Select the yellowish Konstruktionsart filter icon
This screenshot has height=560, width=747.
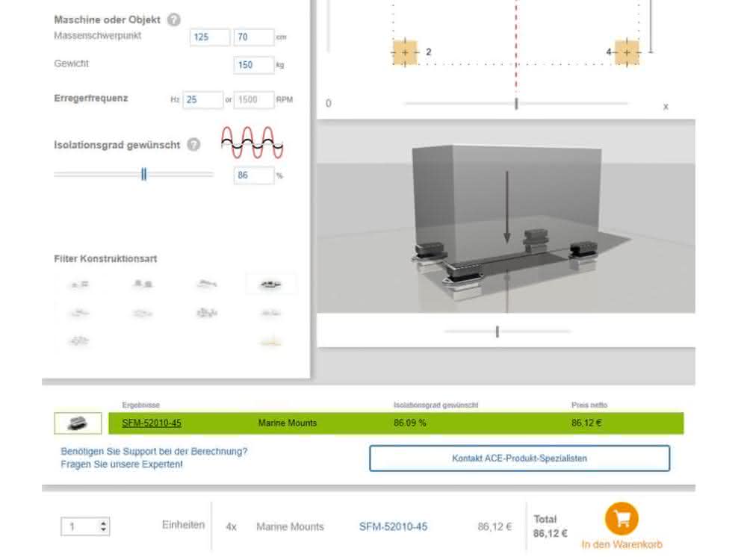[x=270, y=341]
